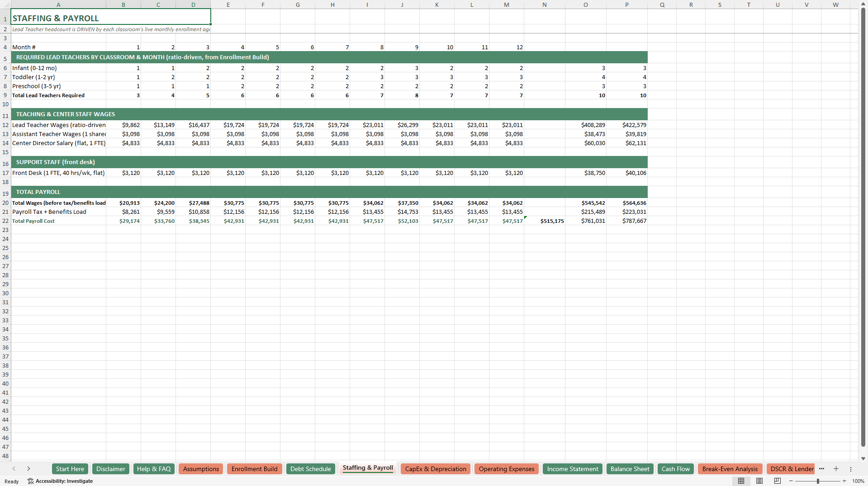Select the $38,750 front desk cell

pos(585,173)
